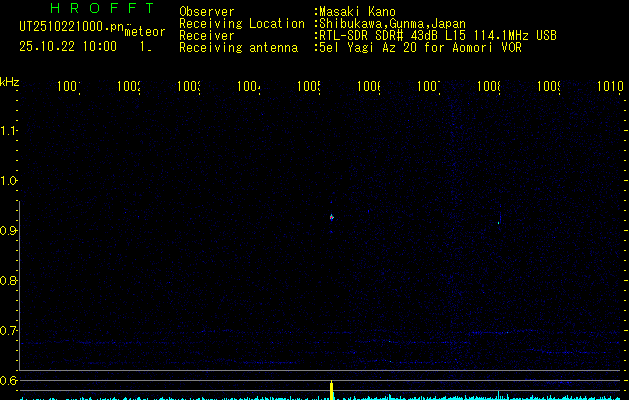
Task: Click the Receiving Location label
Action: point(242,24)
